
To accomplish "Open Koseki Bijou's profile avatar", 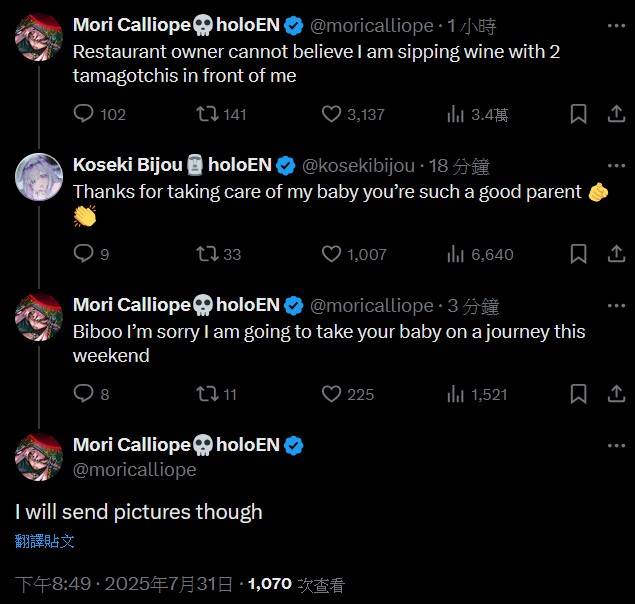I will click(x=40, y=177).
